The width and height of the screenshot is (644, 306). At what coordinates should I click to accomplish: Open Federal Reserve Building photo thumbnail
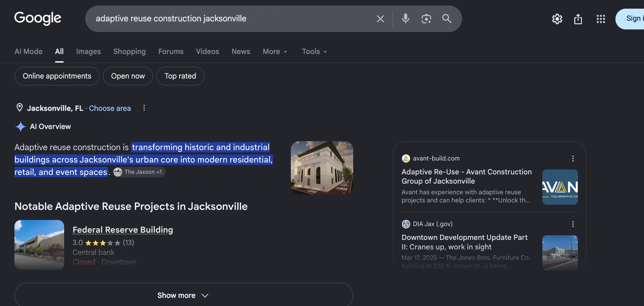(39, 245)
